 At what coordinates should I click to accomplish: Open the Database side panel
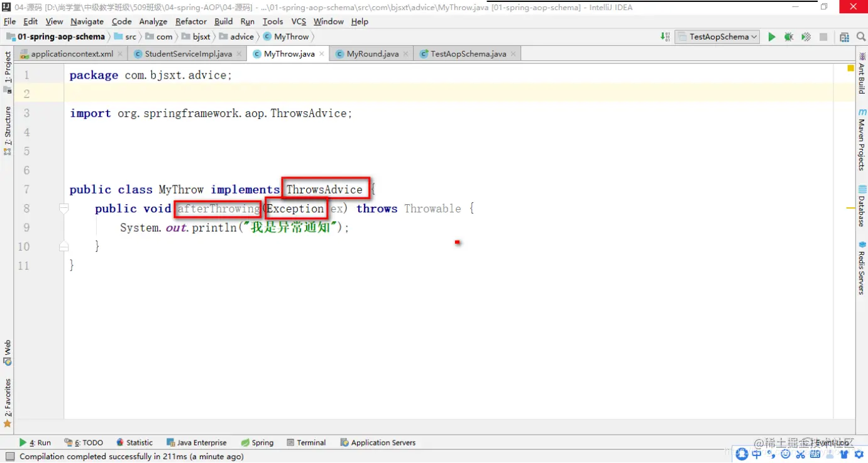[x=862, y=207]
